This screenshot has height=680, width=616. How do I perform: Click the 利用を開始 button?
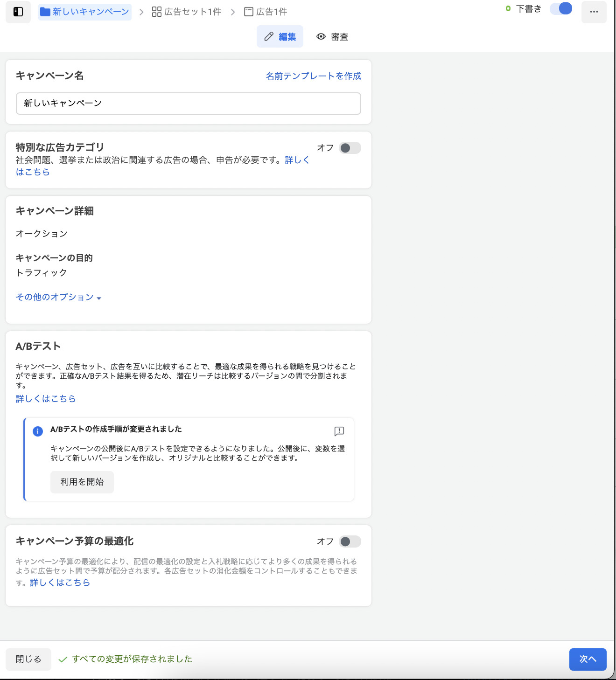click(82, 482)
